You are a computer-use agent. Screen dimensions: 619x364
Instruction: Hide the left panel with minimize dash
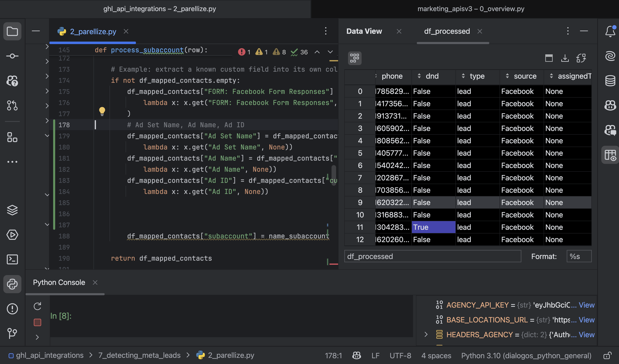tap(36, 31)
